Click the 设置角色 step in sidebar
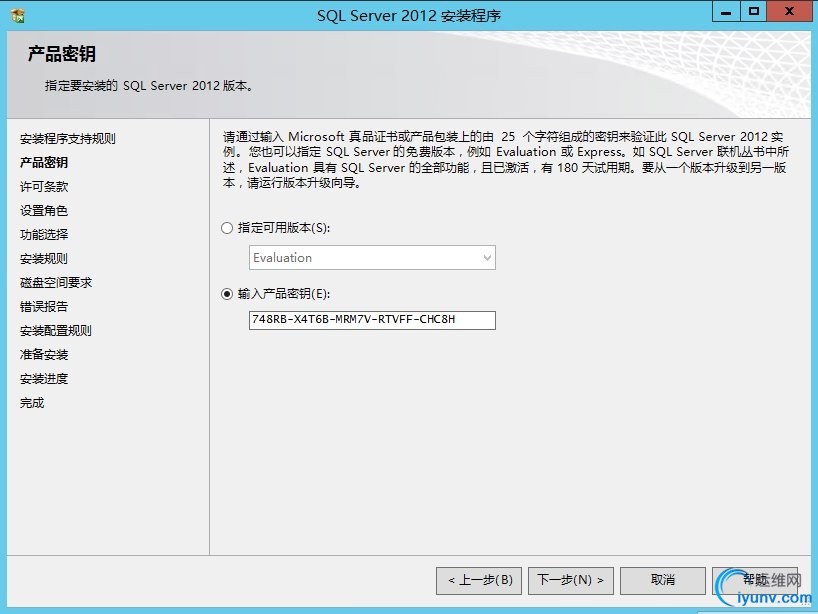This screenshot has width=818, height=614. click(x=44, y=211)
